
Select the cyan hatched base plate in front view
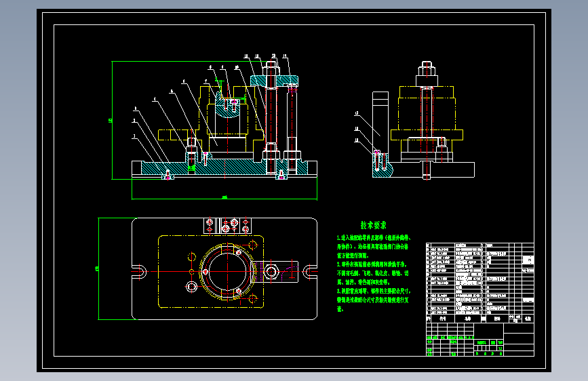coord(224,167)
